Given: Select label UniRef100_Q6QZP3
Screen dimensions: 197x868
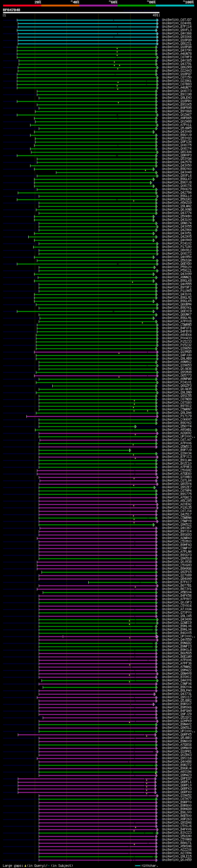Looking at the screenshot, I should [x=176, y=386].
